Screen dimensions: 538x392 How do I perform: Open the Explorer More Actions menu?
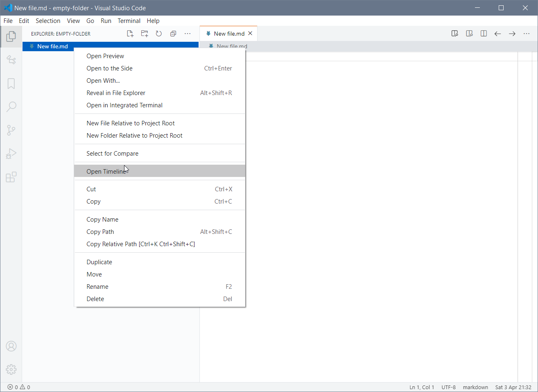(x=188, y=34)
